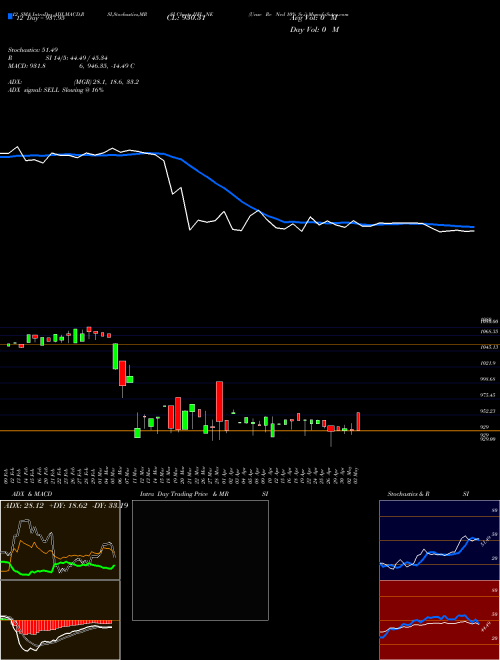This screenshot has width=500, height=660.
Task: Click the 'Day Vol: 0 M' label
Action: (x=314, y=30)
